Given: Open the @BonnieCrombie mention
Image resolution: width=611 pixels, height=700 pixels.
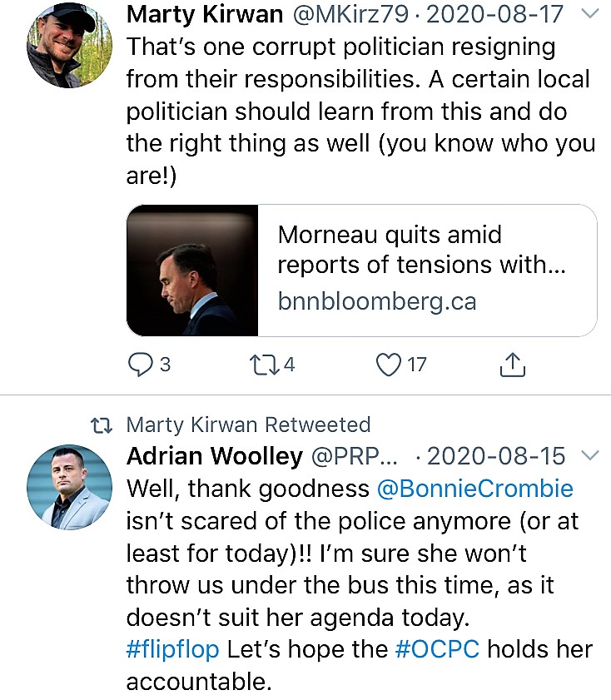Looking at the screenshot, I should point(474,489).
